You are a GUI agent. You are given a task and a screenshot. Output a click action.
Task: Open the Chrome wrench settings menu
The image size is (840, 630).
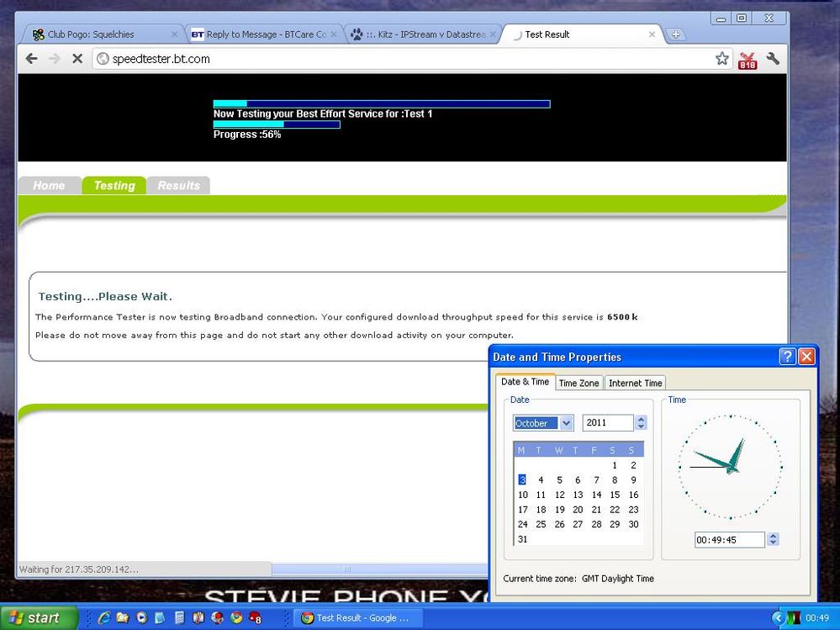pyautogui.click(x=773, y=58)
